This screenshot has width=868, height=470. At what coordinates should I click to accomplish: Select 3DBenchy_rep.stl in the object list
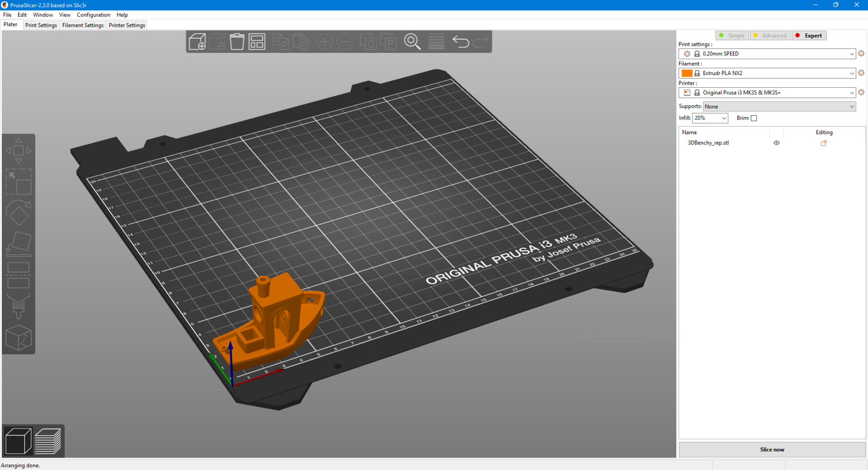pyautogui.click(x=708, y=143)
